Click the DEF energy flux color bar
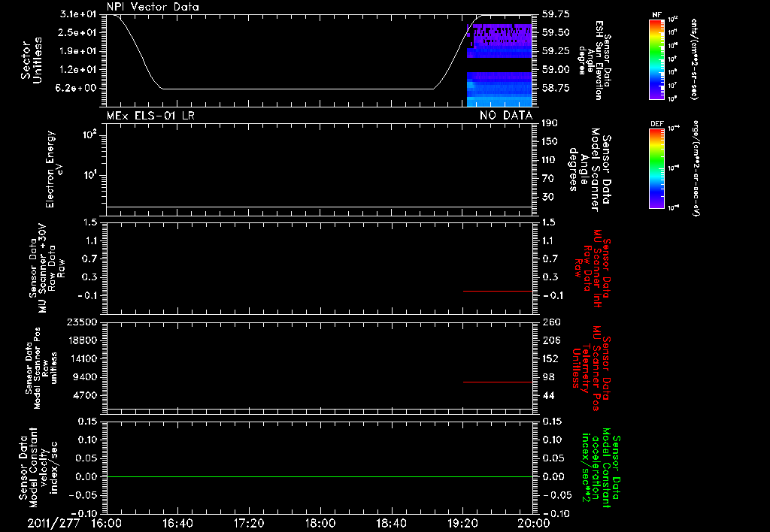Image resolution: width=770 pixels, height=532 pixels. (656, 168)
